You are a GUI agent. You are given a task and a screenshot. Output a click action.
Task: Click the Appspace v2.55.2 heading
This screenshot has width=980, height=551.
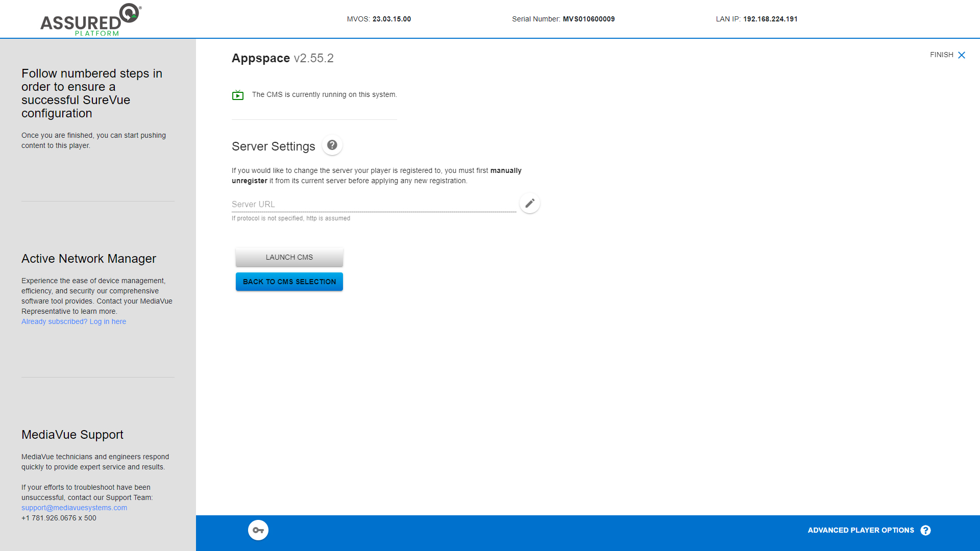[x=283, y=58]
